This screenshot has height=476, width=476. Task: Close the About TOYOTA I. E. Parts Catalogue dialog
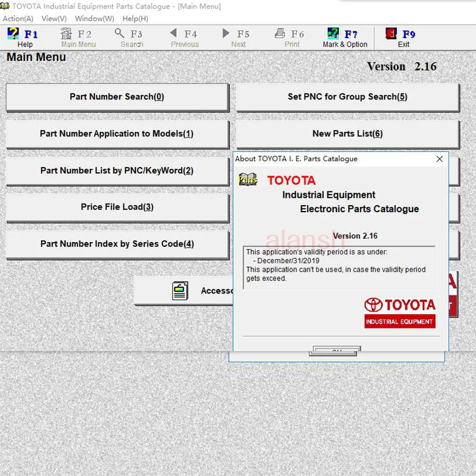pyautogui.click(x=440, y=159)
